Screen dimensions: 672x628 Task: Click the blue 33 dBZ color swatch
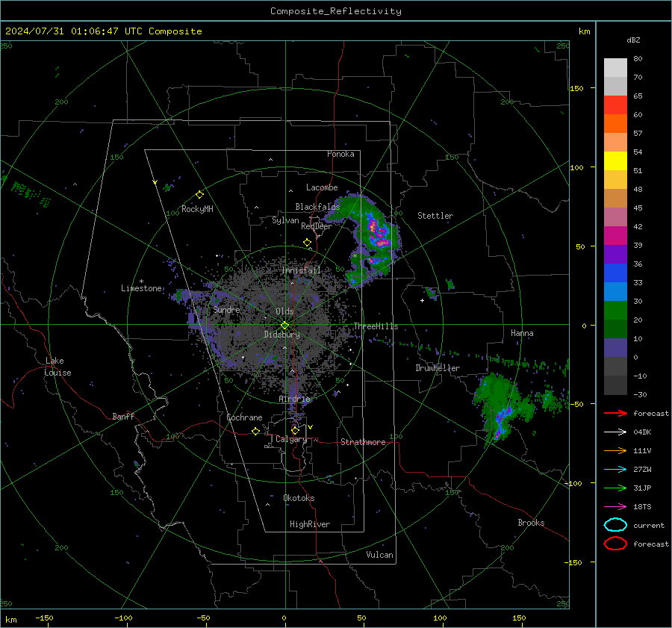tap(615, 273)
